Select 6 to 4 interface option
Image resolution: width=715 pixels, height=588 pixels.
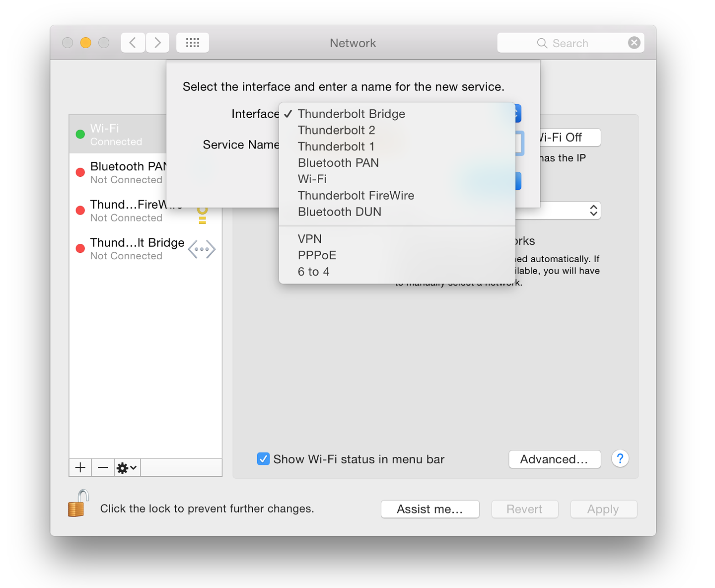click(397, 272)
